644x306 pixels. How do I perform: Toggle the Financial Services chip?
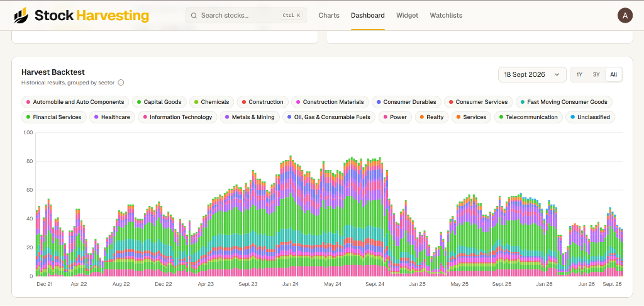54,117
